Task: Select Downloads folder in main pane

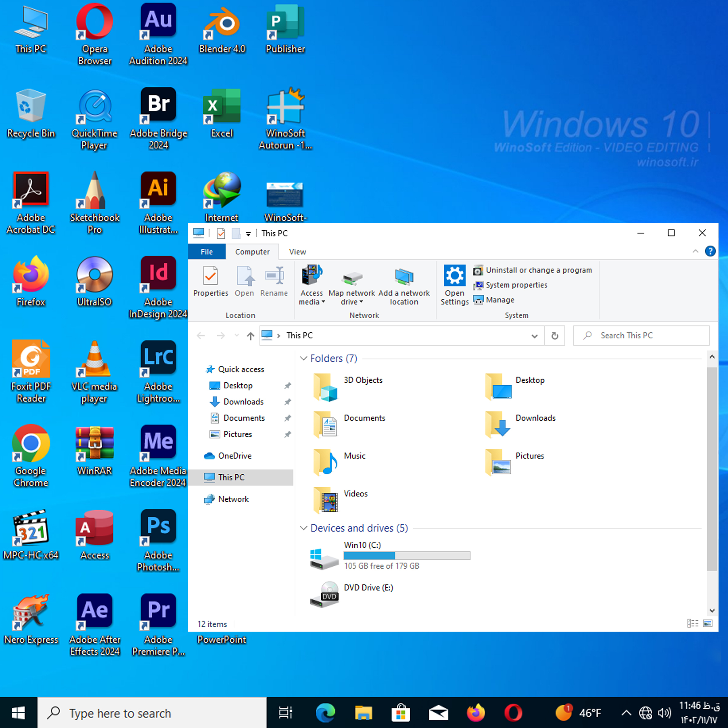Action: coord(520,425)
